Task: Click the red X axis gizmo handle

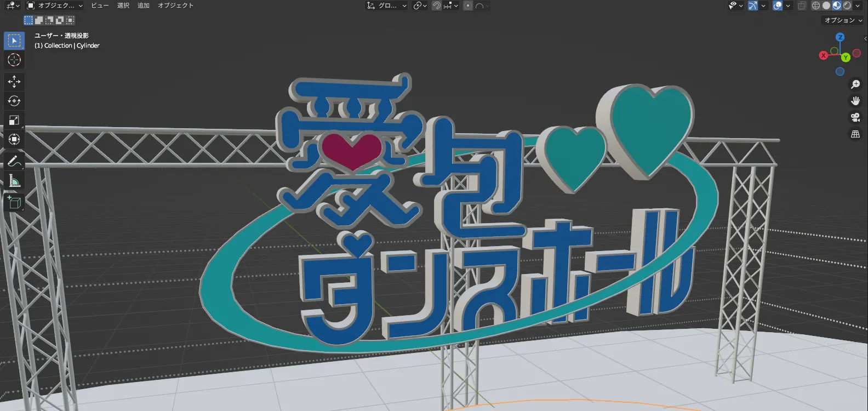Action: pyautogui.click(x=823, y=55)
